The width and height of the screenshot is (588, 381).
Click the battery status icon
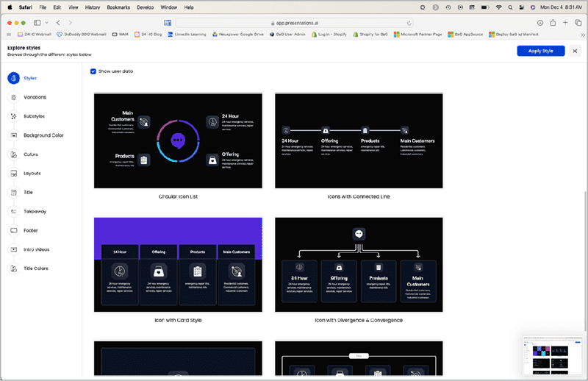[485, 7]
